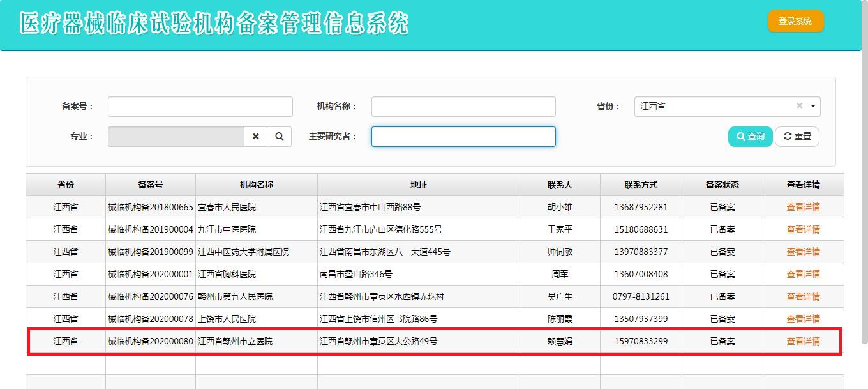Open 查看详情 for 九江市中医医院

803,229
